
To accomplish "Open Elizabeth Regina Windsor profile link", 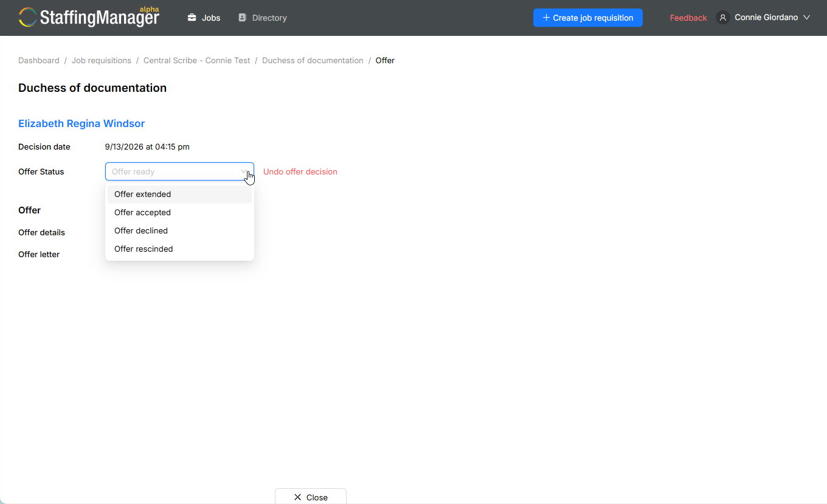I will [81, 123].
